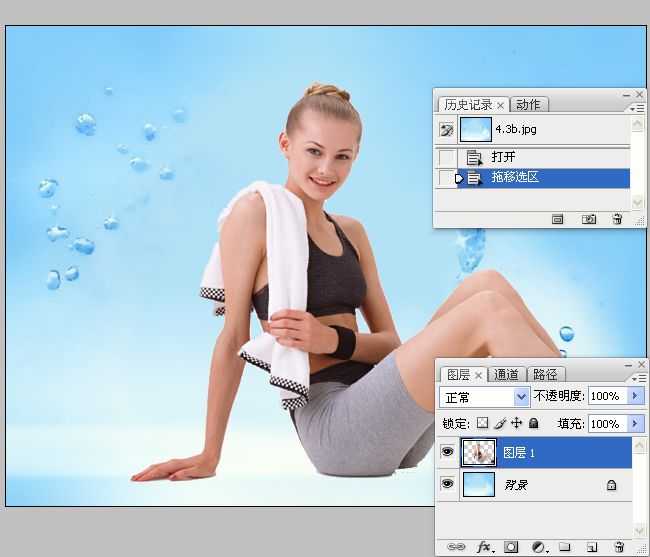Viewport: 650px width, 557px height.
Task: Create a new layer with the page icon
Action: (x=592, y=547)
